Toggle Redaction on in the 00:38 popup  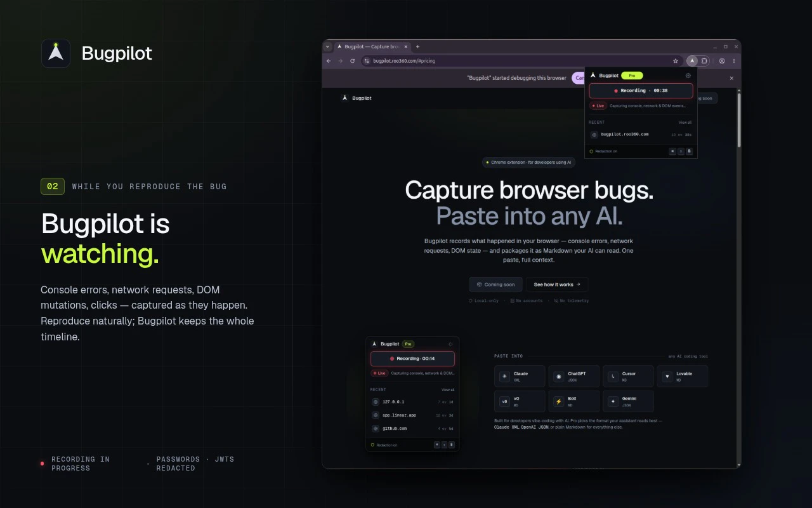(x=604, y=151)
